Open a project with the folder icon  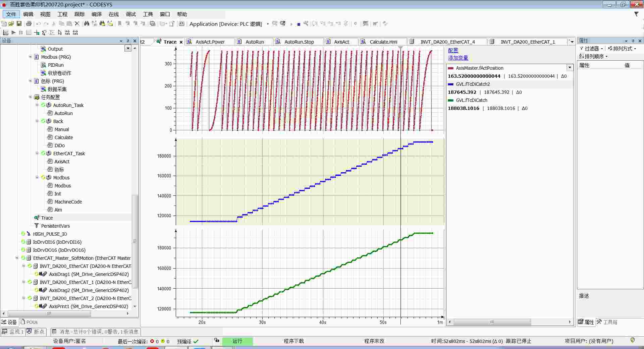(11, 23)
